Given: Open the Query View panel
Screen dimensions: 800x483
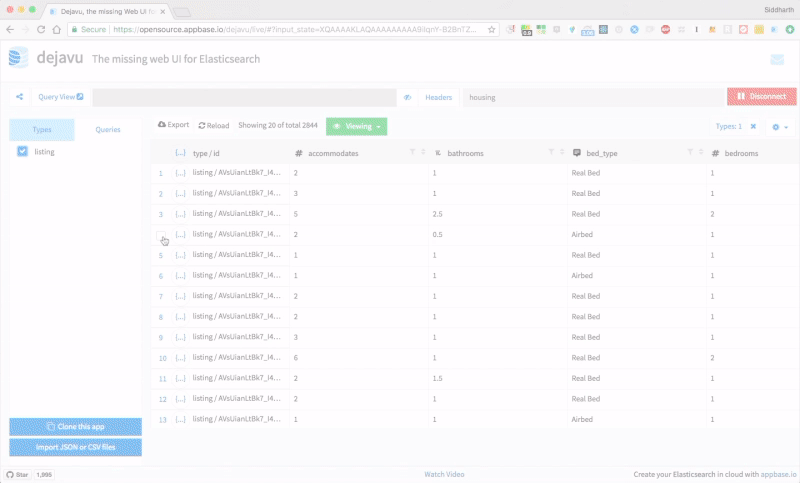Looking at the screenshot, I should [61, 96].
